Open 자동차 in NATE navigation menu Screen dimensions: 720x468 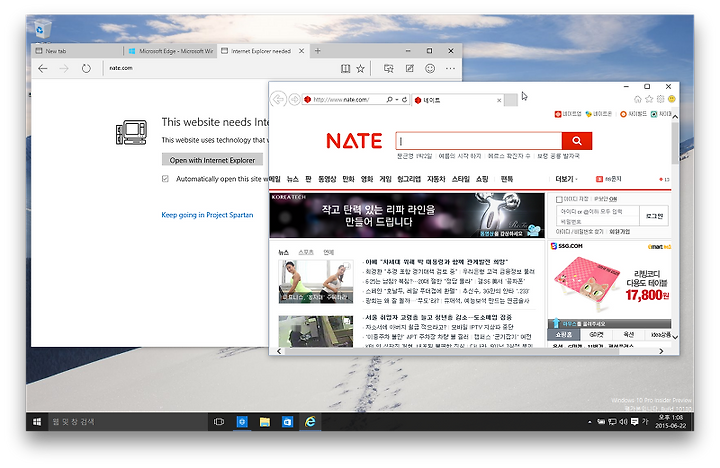pos(436,179)
